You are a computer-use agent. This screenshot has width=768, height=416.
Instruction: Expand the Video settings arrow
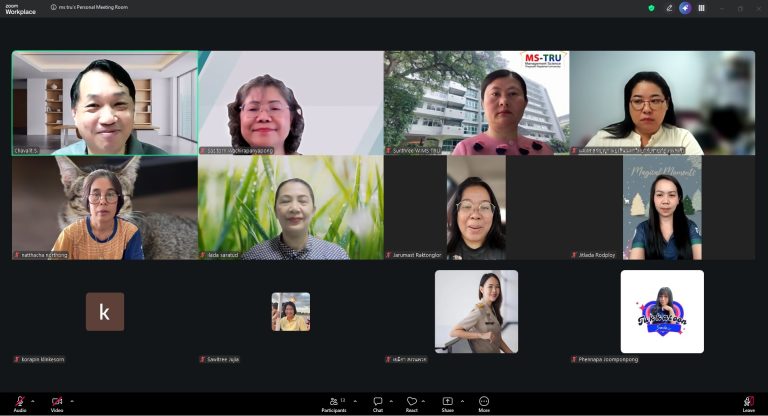[72, 401]
